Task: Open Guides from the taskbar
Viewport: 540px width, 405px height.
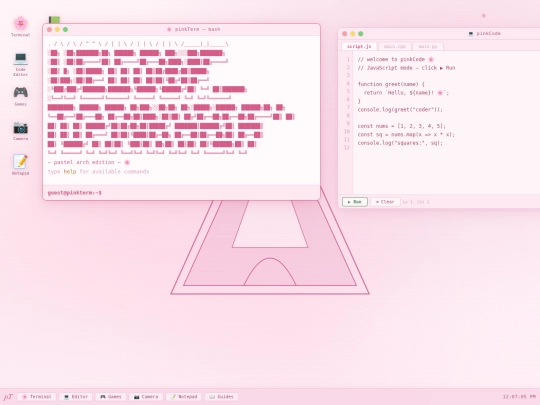Action: click(x=221, y=397)
